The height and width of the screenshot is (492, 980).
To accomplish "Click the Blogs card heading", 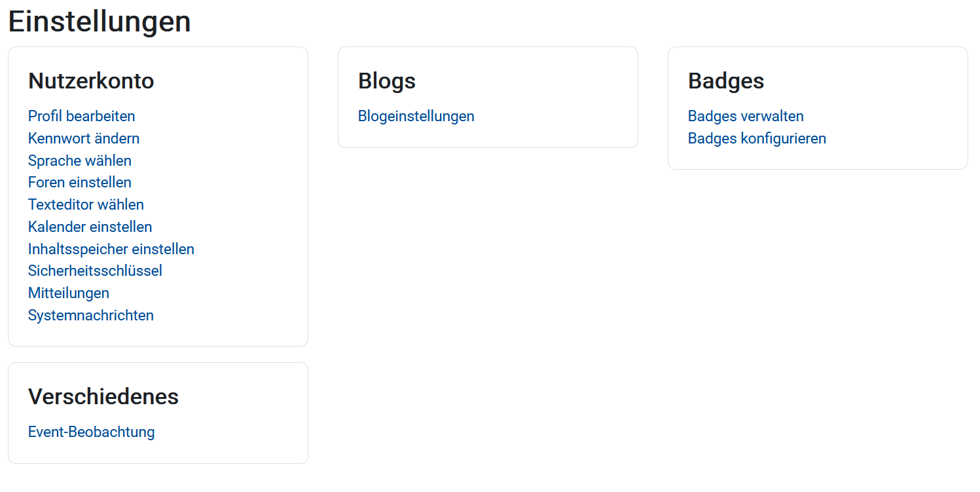I will (x=387, y=81).
